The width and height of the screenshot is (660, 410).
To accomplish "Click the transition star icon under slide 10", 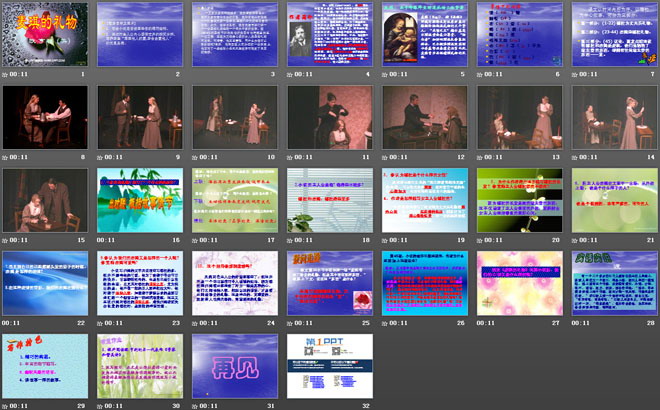I will (x=194, y=157).
